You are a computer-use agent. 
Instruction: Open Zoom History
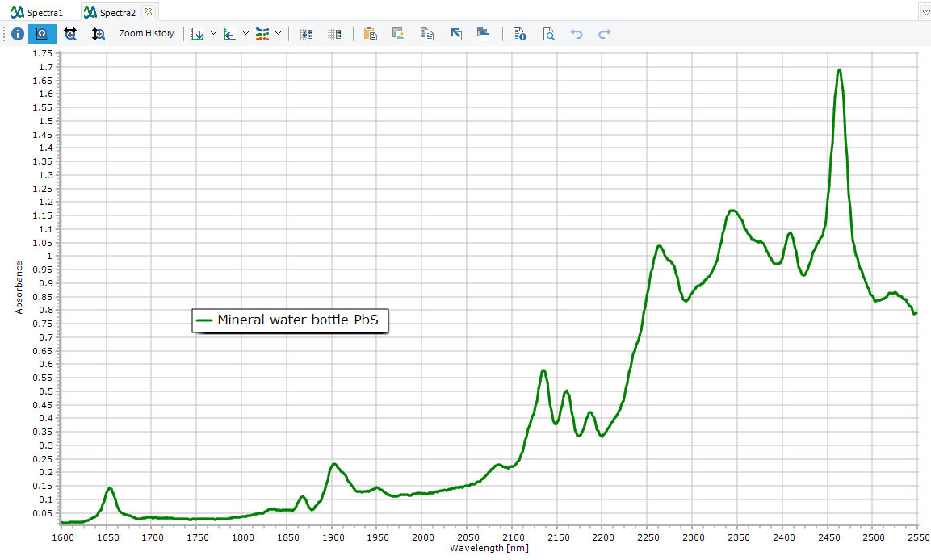[146, 33]
